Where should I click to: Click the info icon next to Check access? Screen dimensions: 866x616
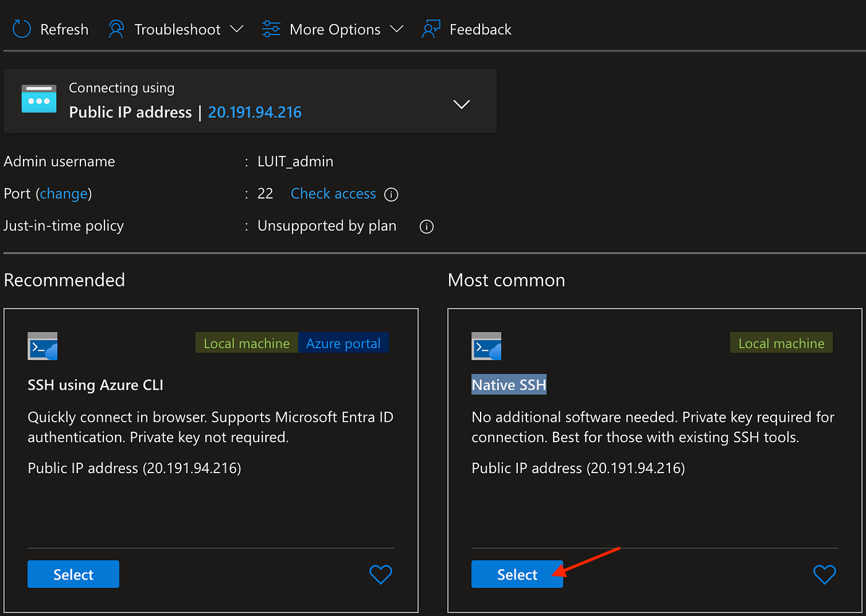(391, 194)
